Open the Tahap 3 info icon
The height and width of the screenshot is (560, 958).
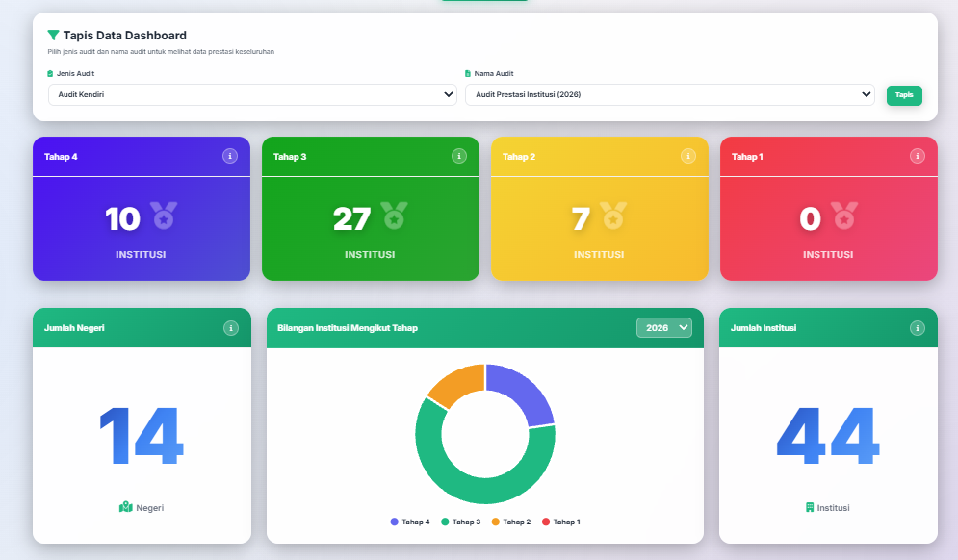[459, 156]
